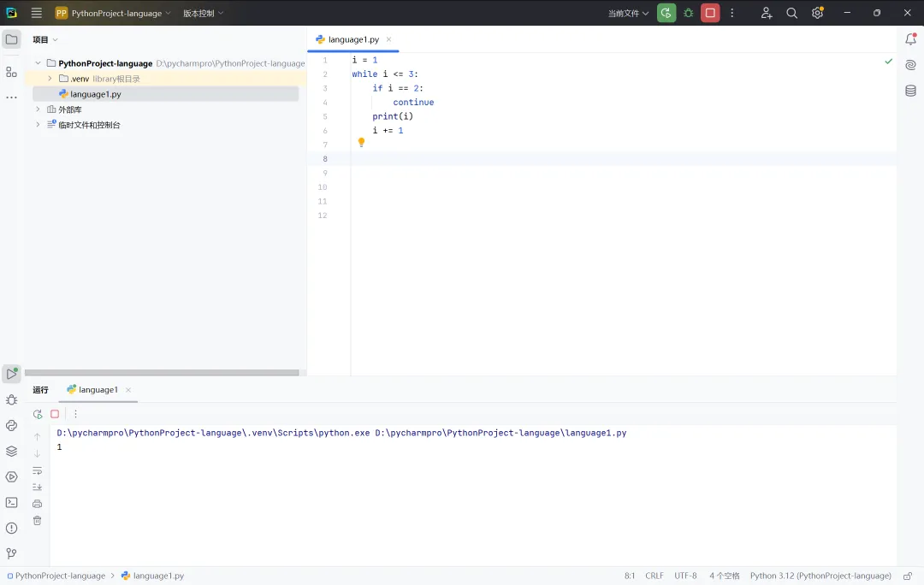Expand 外部库 node

[x=38, y=109]
